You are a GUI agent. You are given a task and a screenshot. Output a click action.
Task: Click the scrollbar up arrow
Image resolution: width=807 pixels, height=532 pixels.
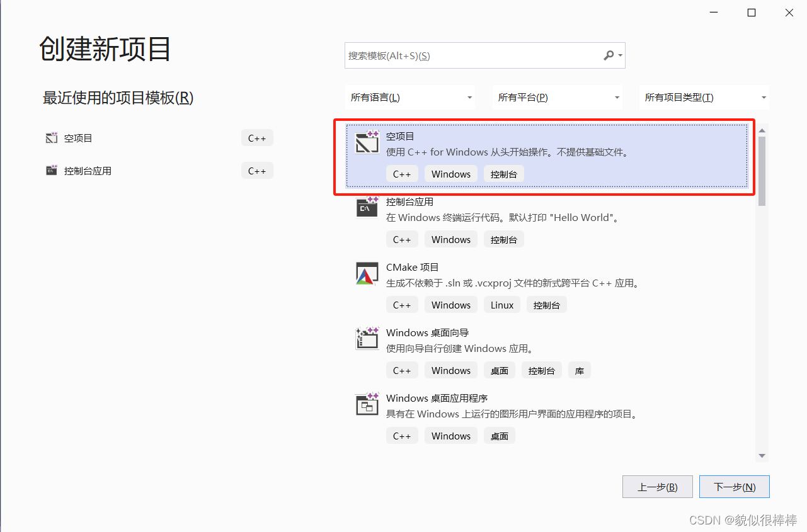(762, 130)
